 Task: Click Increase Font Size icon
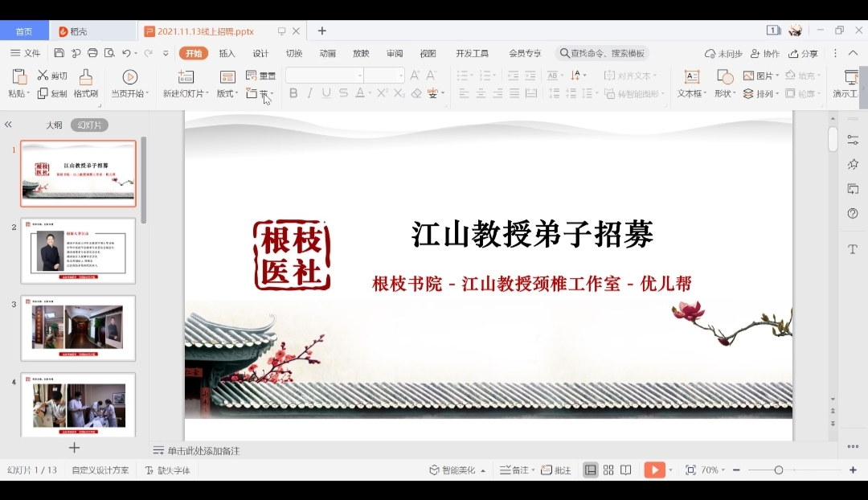(x=415, y=76)
